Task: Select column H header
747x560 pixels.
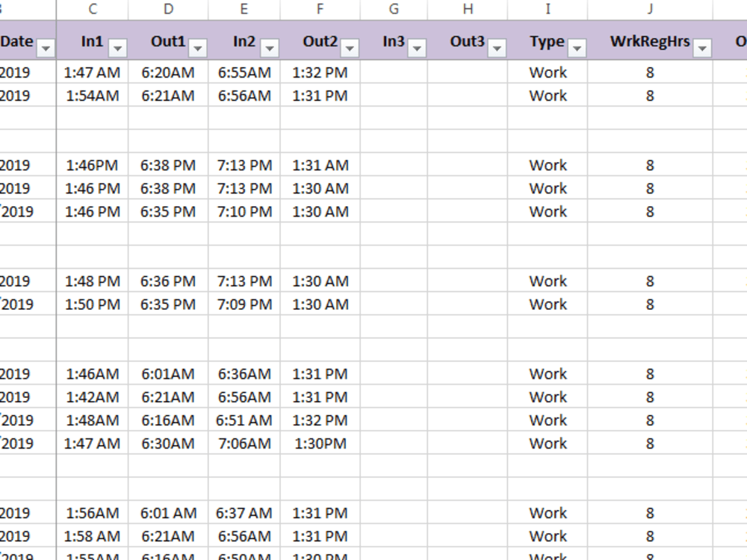Action: [x=468, y=10]
